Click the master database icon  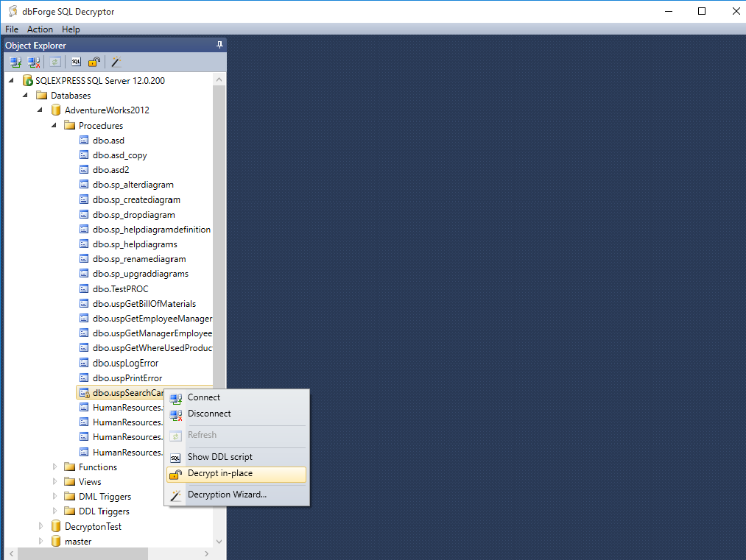56,541
